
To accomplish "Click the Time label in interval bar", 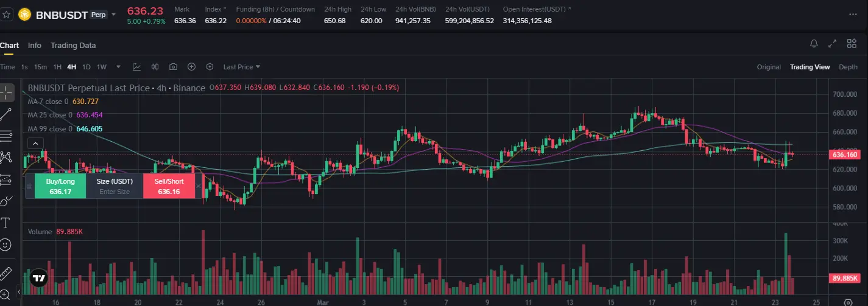I will 7,67.
